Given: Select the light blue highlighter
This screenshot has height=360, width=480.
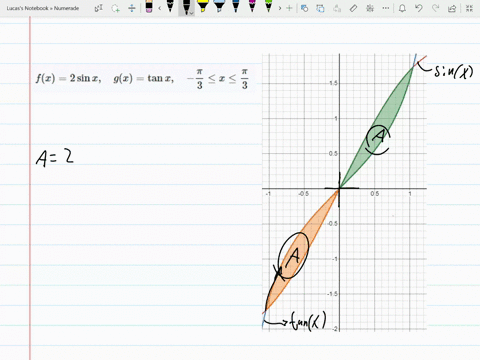Looking at the screenshot, I should click(219, 6).
